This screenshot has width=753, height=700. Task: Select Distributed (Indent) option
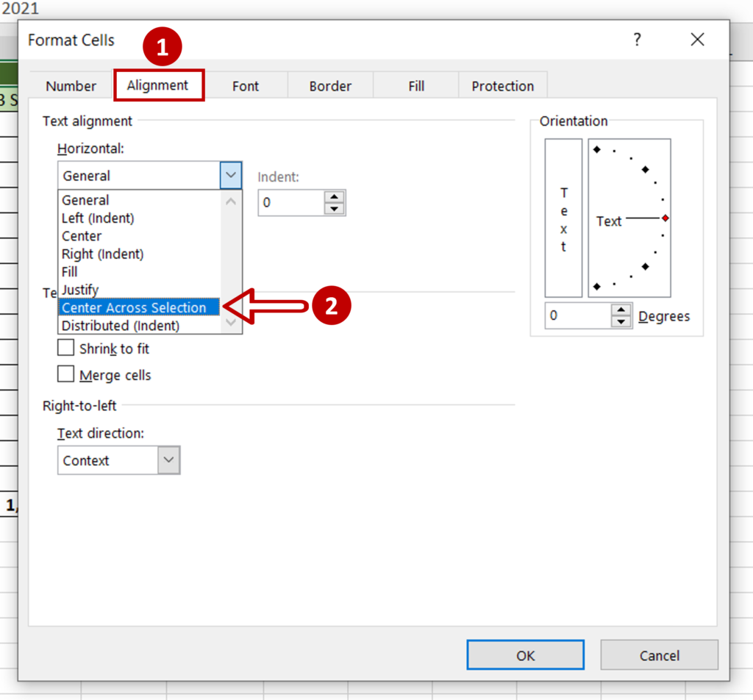(x=139, y=326)
